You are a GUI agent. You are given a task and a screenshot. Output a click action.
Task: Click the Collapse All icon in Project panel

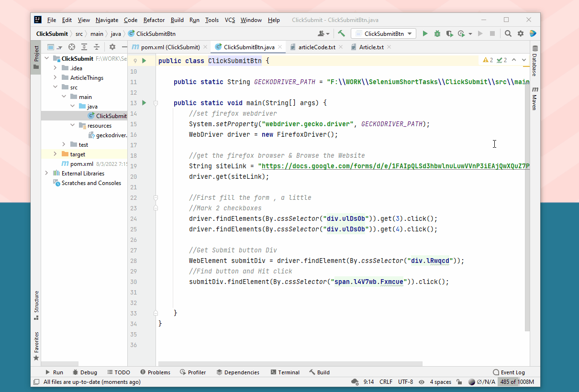point(97,47)
